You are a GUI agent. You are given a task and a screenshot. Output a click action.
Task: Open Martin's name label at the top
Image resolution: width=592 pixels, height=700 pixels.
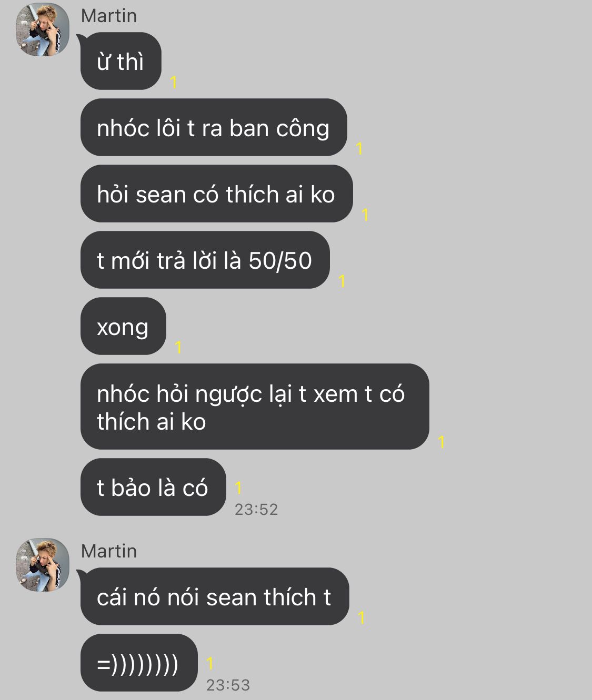109,16
